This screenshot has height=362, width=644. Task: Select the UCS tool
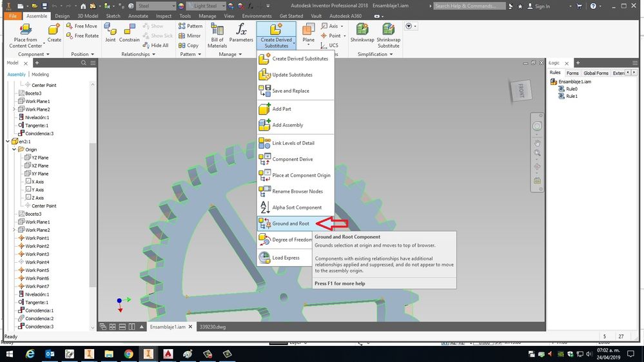(329, 46)
